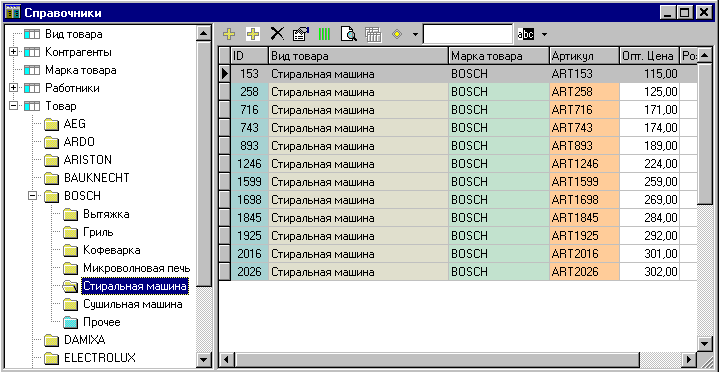Open the BAUKNECHT folder
The height and width of the screenshot is (372, 719).
[96, 178]
